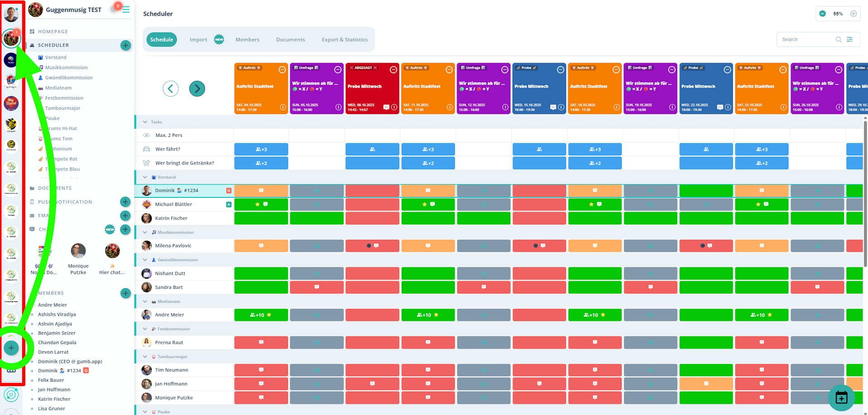The image size is (868, 415).
Task: Collapse the Musikkommission group chevron in the grid
Action: (145, 232)
